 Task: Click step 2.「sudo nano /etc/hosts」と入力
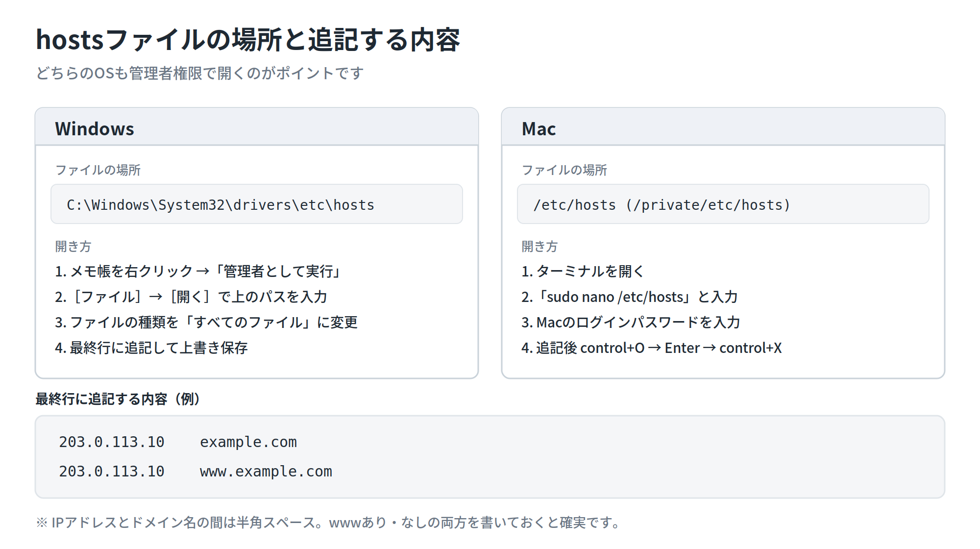630,297
